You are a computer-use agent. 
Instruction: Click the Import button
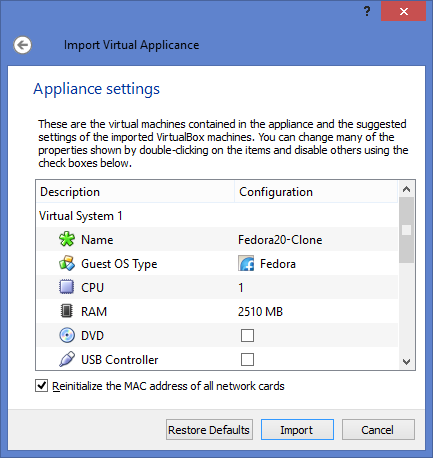pos(297,430)
